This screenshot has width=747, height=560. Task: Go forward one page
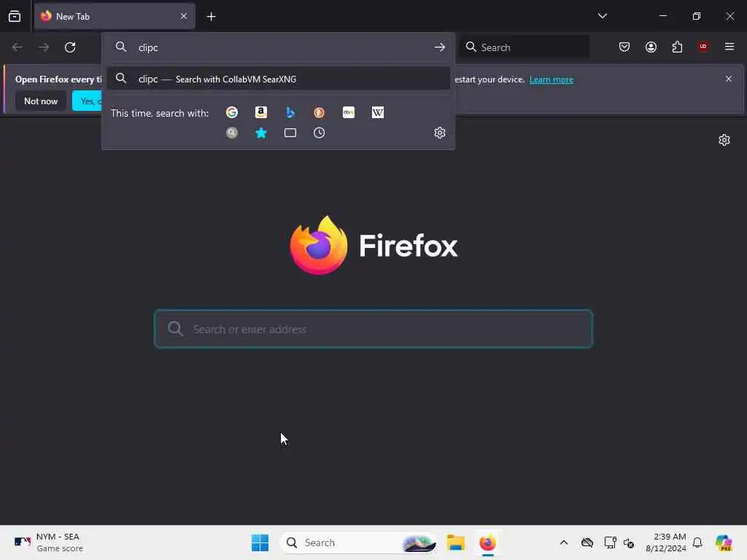(43, 47)
